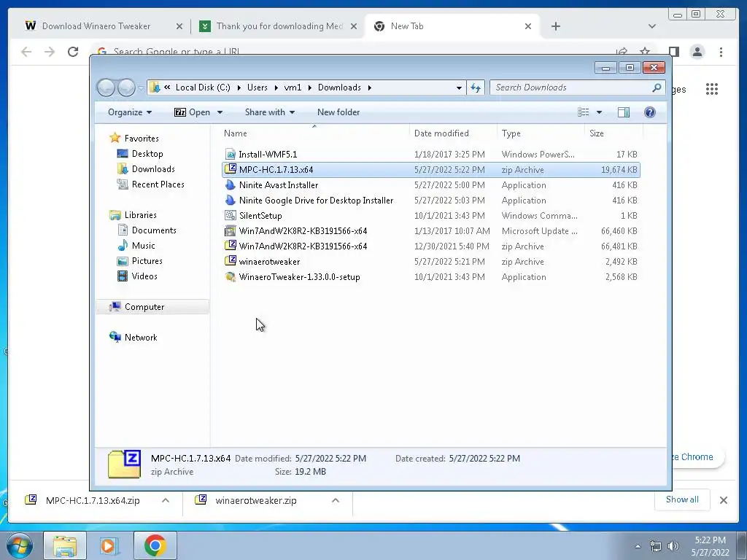Click the search magnifier in Search Downloads
Image resolution: width=747 pixels, height=560 pixels.
pos(657,87)
